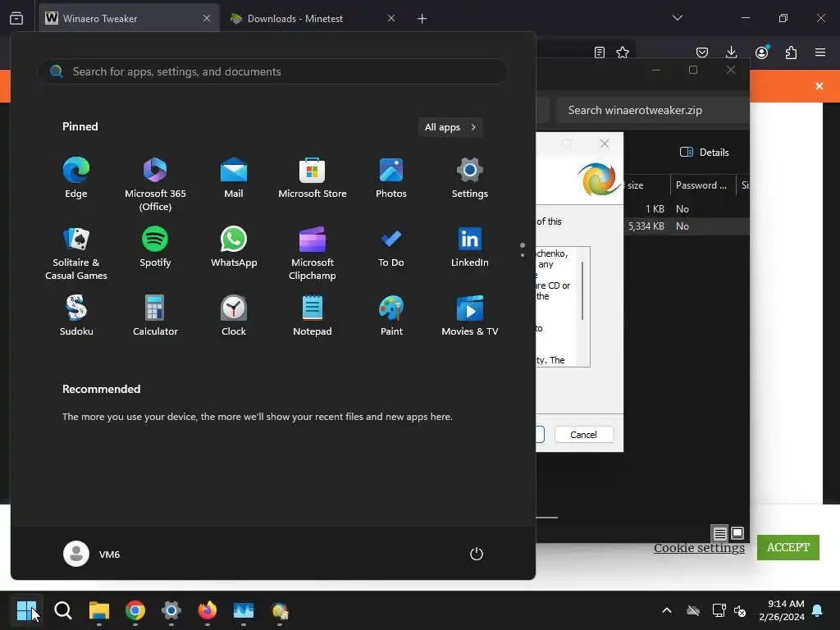Open Spotify from Start menu
This screenshot has height=630, width=840.
(155, 247)
